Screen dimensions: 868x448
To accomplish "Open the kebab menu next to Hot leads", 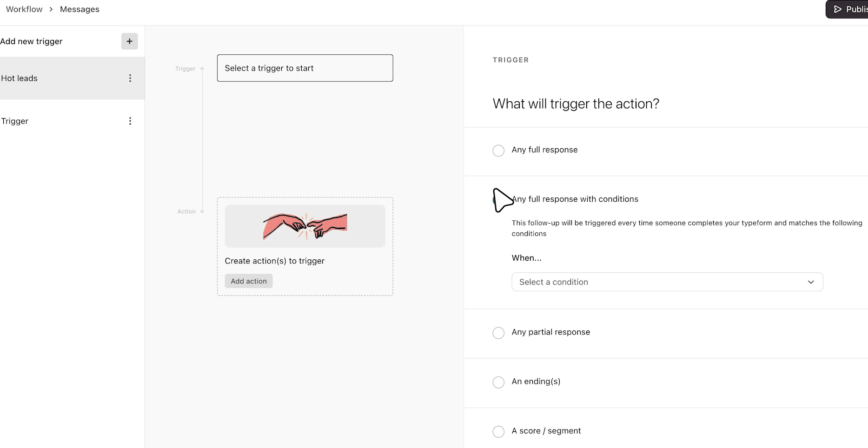I will [130, 78].
